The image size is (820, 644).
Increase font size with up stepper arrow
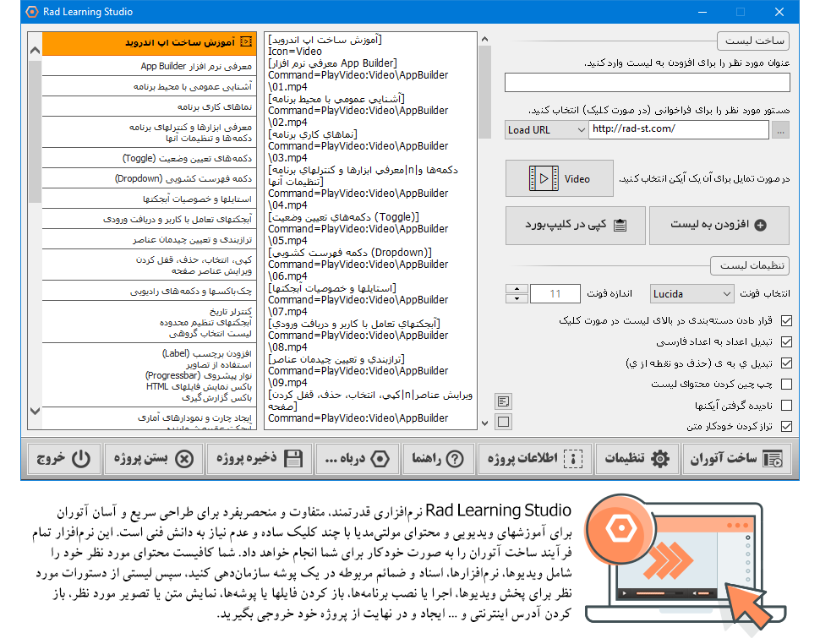pos(517,289)
